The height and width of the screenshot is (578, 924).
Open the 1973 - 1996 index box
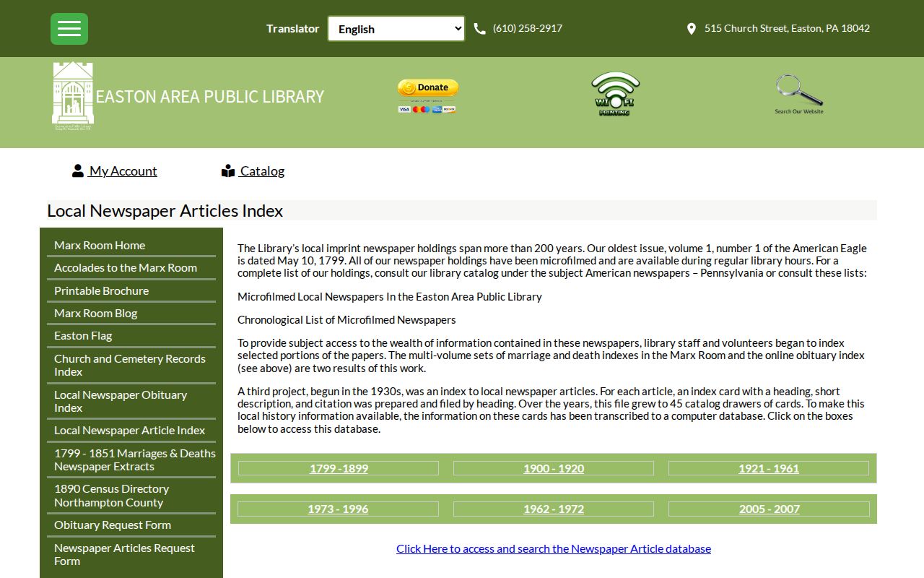(x=338, y=509)
